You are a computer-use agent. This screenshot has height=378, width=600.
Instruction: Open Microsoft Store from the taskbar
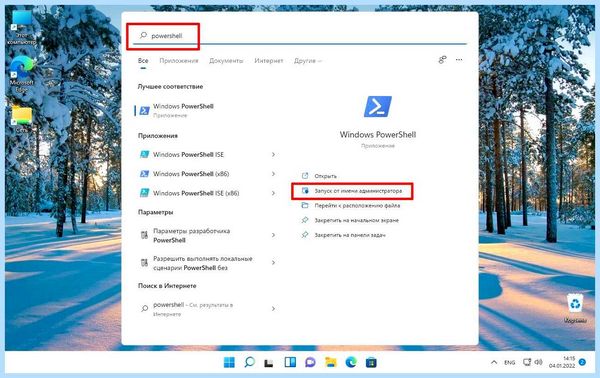(x=371, y=362)
